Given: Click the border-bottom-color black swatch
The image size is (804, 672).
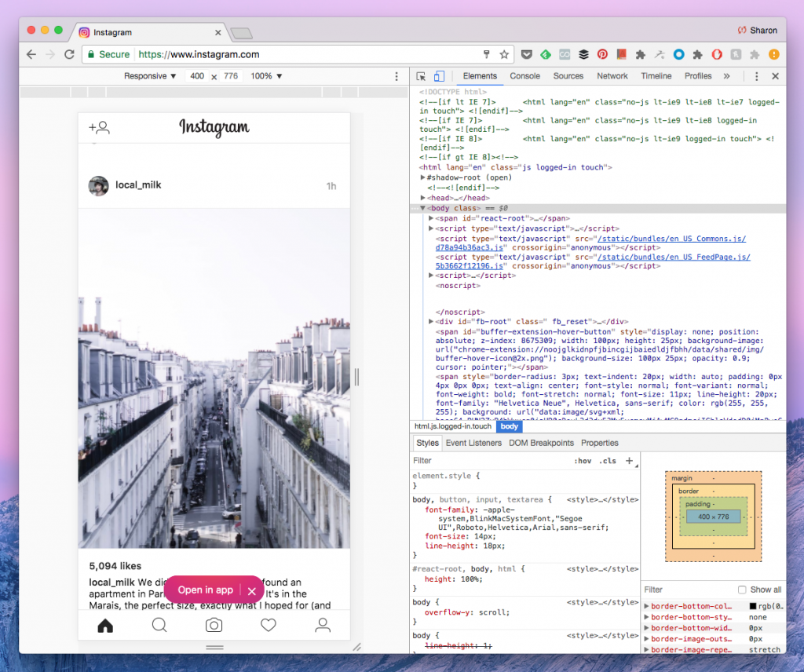Looking at the screenshot, I should tap(753, 606).
